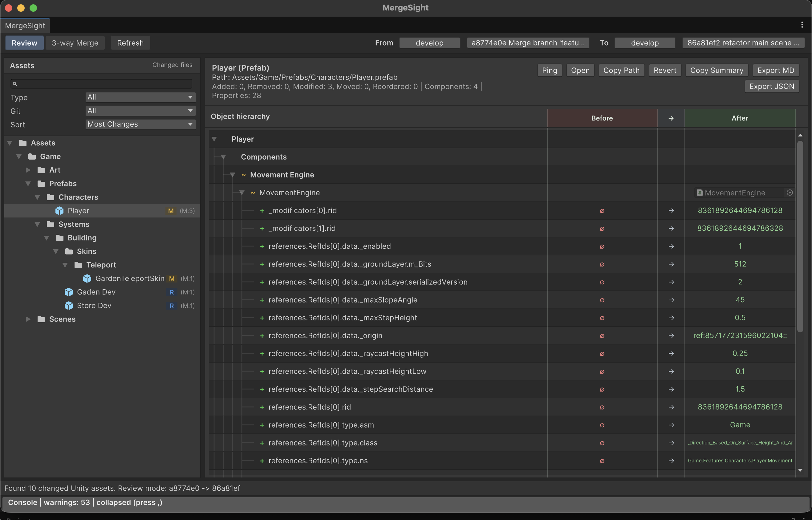Click the Gaden Dev prefab cube icon

click(68, 292)
